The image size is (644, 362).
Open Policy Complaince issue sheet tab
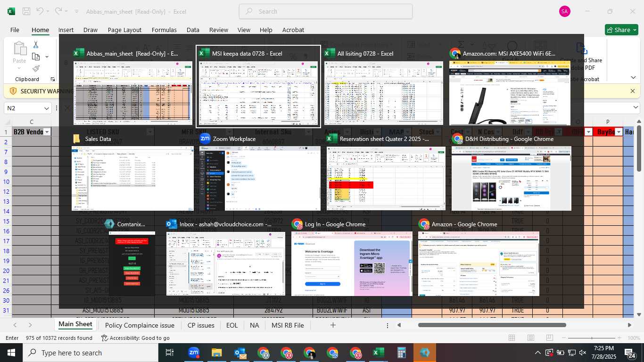click(140, 325)
